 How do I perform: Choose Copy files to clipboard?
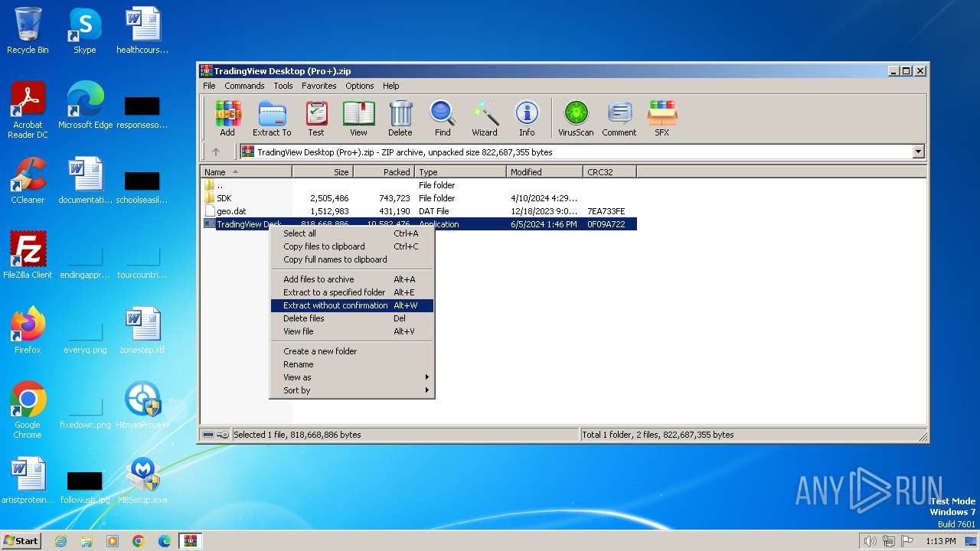click(x=352, y=246)
